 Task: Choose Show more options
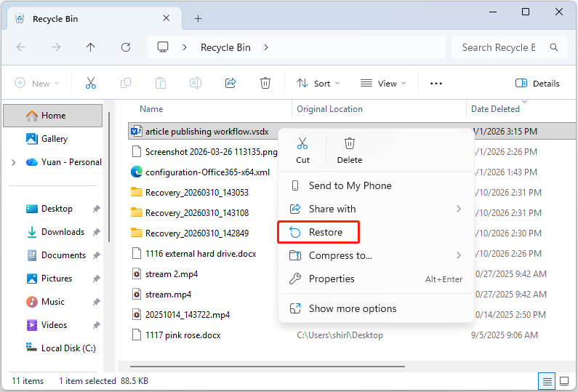(x=376, y=308)
